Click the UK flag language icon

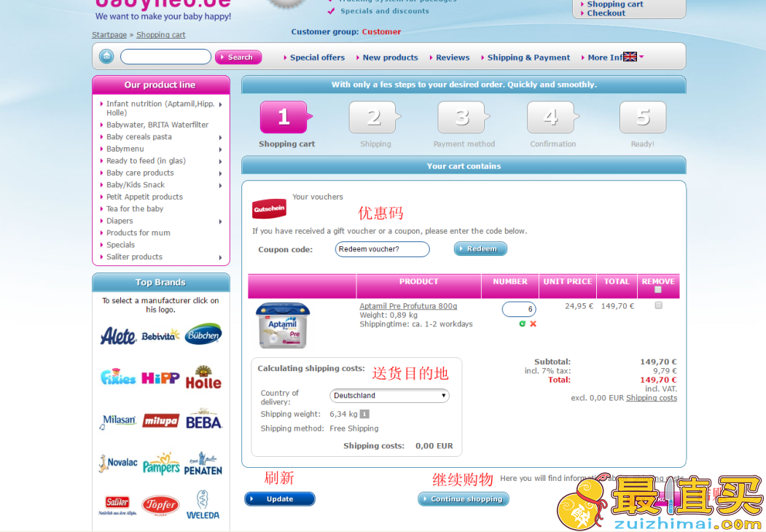click(x=630, y=57)
